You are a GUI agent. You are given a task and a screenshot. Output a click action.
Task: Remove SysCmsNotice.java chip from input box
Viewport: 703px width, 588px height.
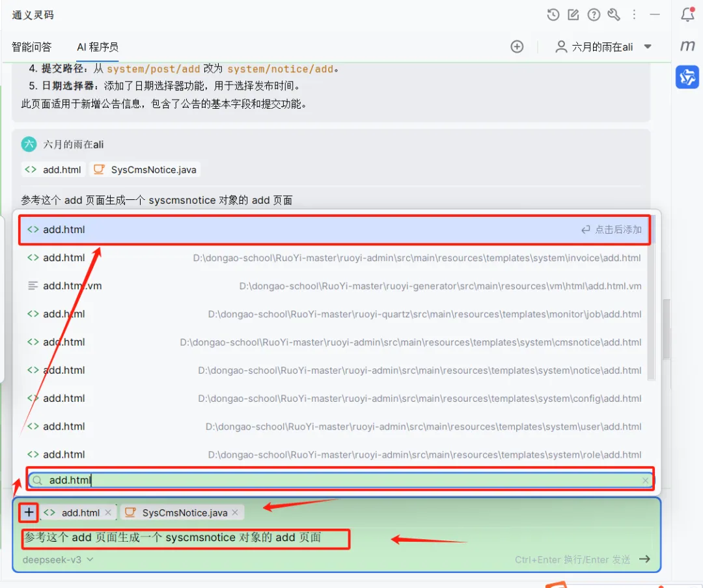236,512
